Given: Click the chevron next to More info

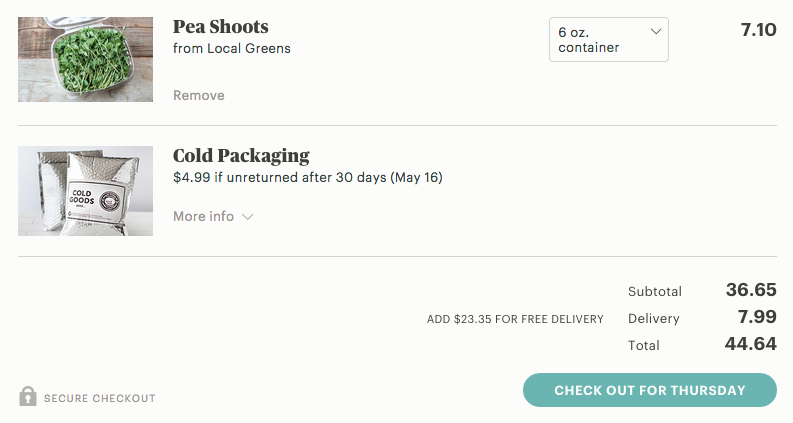Looking at the screenshot, I should (x=247, y=217).
